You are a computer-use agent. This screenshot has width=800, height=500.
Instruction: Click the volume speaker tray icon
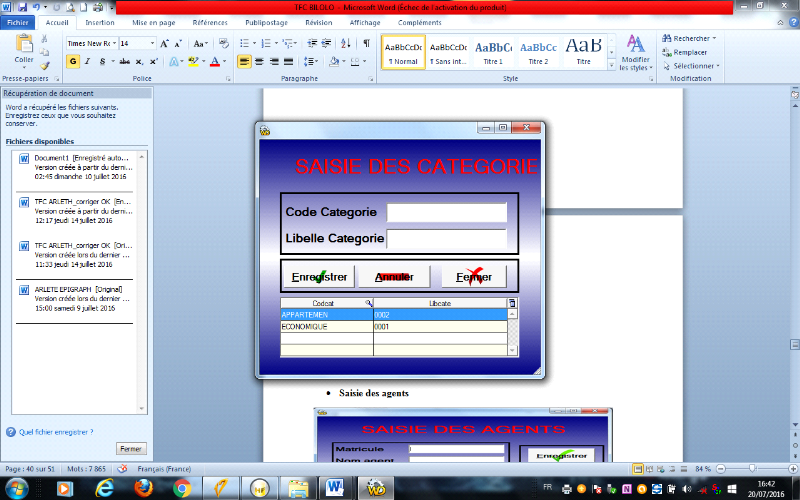pyautogui.click(x=686, y=489)
